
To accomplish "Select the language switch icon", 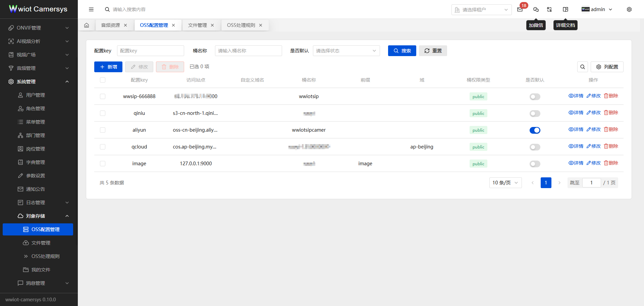I will coord(549,9).
